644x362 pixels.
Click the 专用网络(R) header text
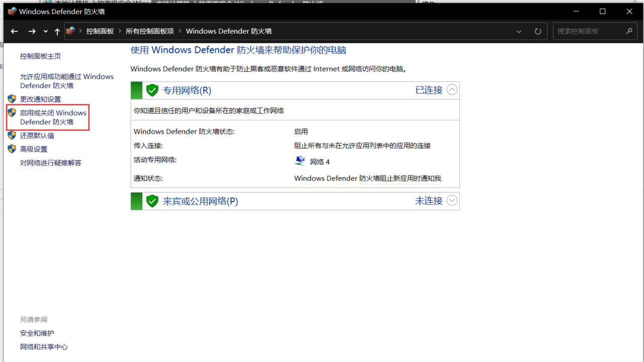[187, 90]
